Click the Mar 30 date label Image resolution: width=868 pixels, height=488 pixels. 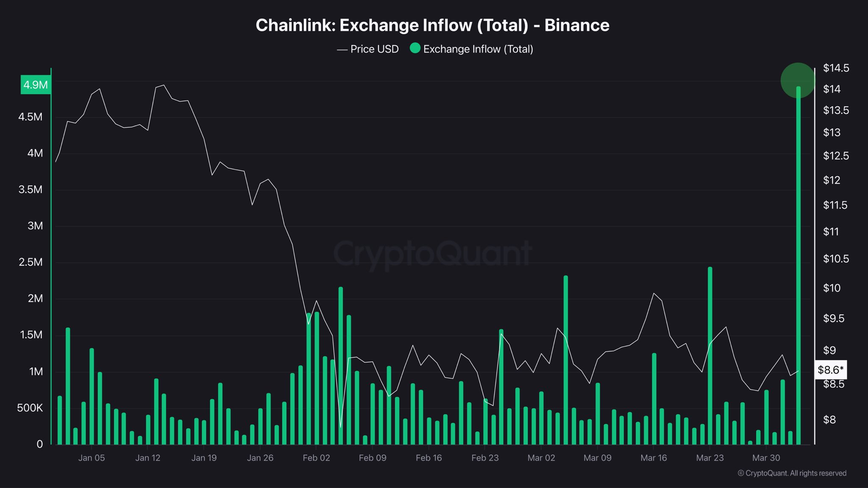point(766,458)
